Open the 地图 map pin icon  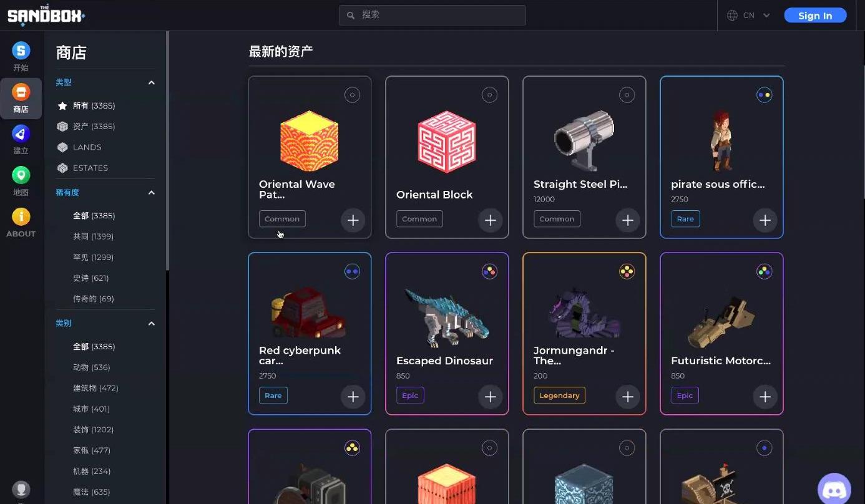pyautogui.click(x=21, y=175)
